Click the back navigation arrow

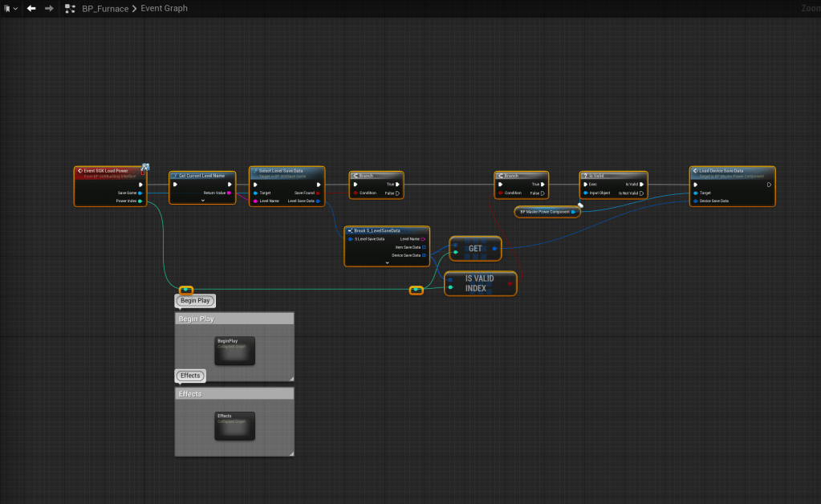(31, 8)
